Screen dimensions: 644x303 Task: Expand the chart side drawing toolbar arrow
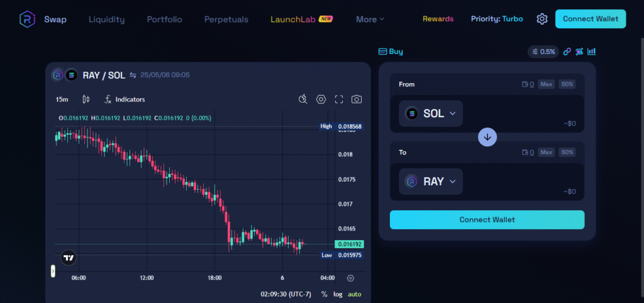[x=53, y=272]
